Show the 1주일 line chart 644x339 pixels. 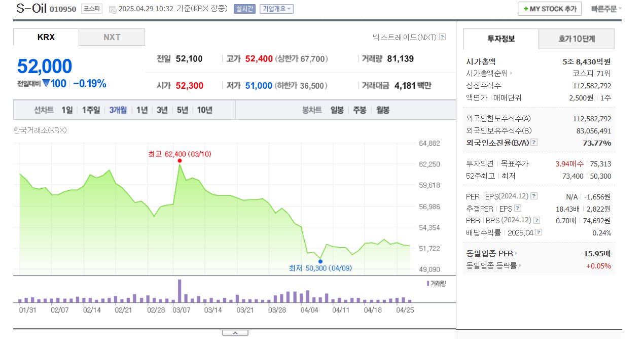tap(91, 110)
